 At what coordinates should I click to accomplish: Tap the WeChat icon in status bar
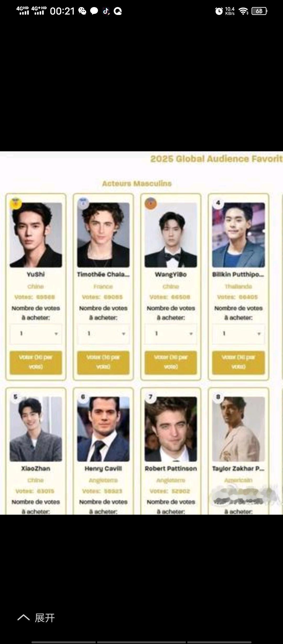[83, 11]
